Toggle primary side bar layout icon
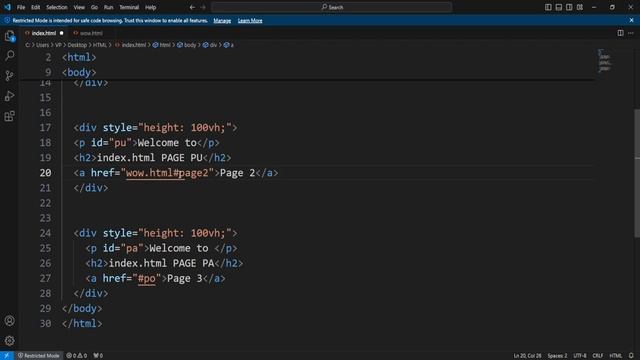Image resolution: width=640 pixels, height=360 pixels. tap(548, 7)
